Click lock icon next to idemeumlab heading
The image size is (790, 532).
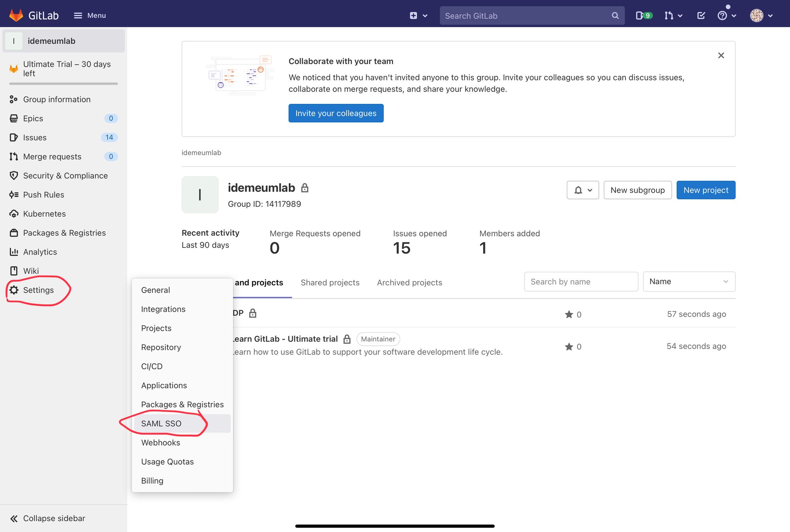tap(305, 188)
